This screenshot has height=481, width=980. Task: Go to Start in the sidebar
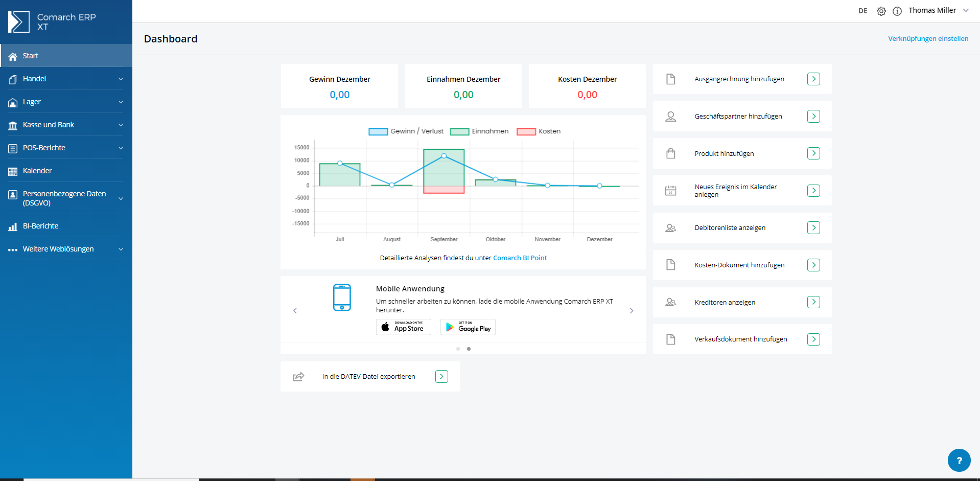(x=66, y=56)
